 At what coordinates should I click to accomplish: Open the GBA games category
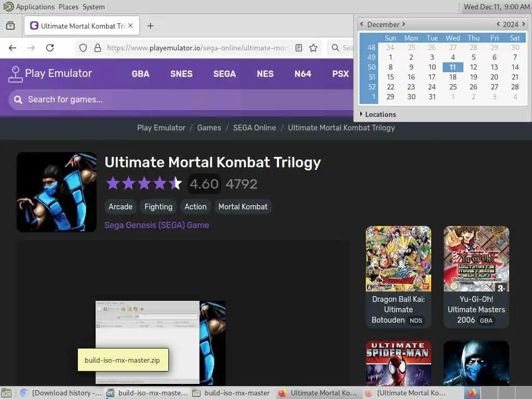[140, 74]
